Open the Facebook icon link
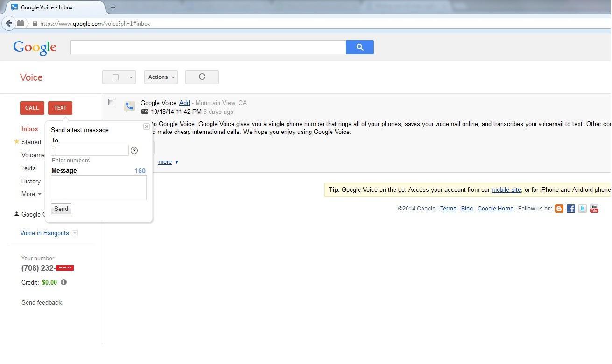Viewport: 612px width, 364px height. [x=570, y=209]
